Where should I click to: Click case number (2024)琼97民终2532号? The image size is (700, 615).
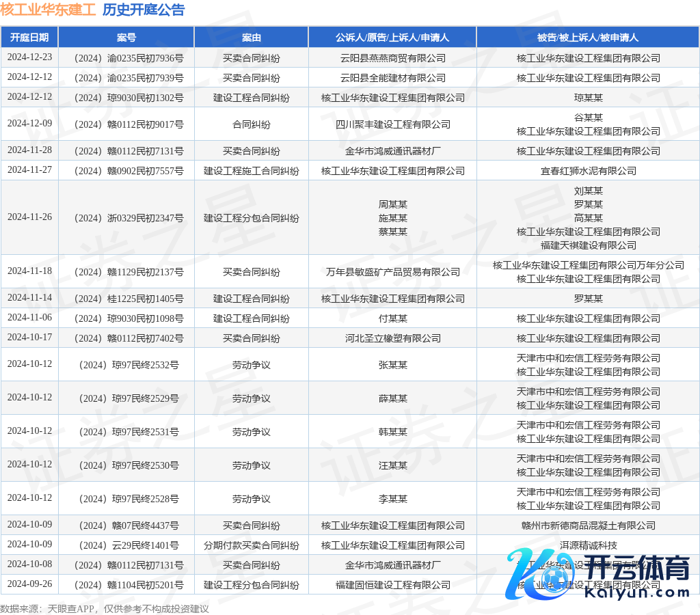[126, 365]
